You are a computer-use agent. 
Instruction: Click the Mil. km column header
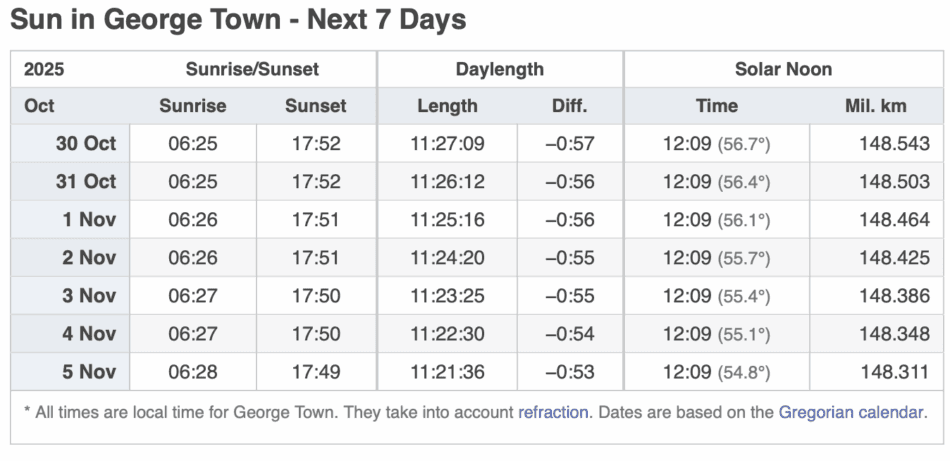click(875, 106)
